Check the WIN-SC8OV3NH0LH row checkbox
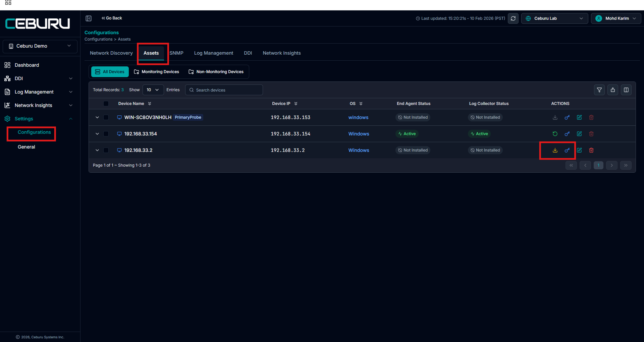This screenshot has width=644, height=342. (x=106, y=117)
